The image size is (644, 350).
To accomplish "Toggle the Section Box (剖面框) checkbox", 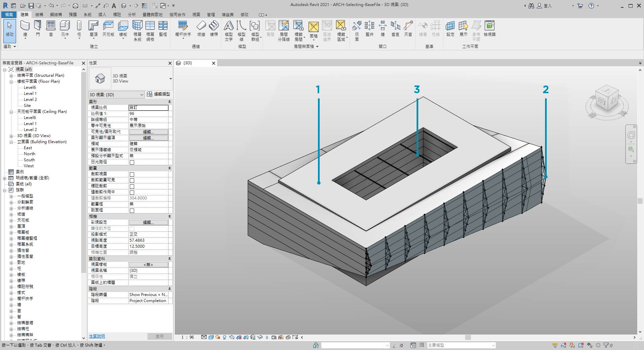I will coord(132,211).
